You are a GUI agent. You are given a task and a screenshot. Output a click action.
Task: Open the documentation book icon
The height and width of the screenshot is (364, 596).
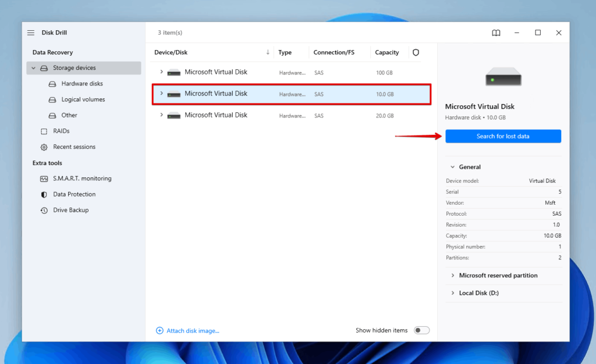coord(496,33)
